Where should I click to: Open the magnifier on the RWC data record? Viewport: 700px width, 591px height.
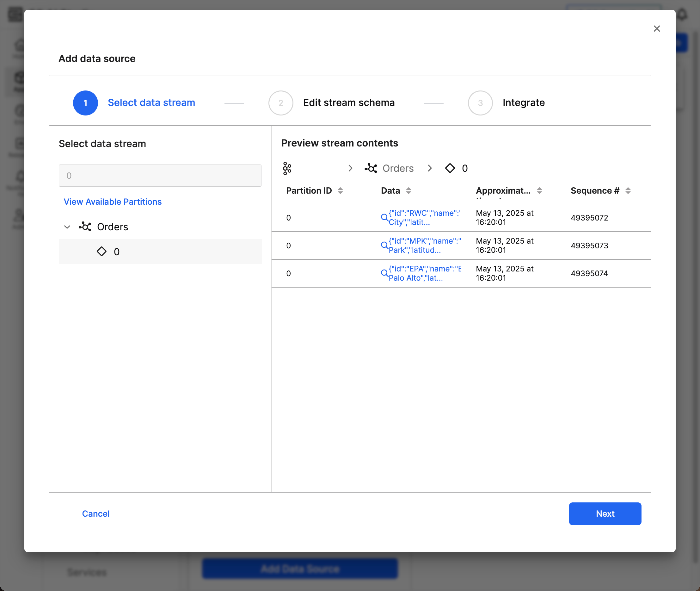(384, 217)
